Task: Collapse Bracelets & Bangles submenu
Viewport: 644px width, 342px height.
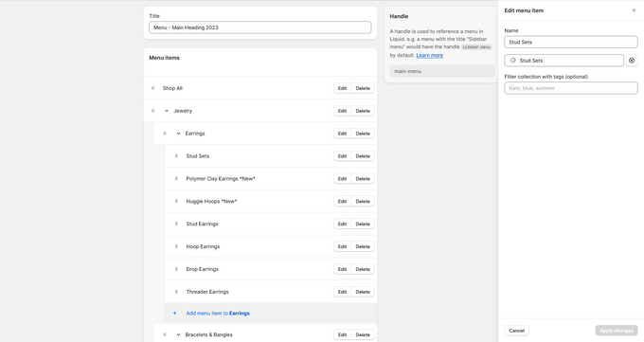Action: [178, 334]
